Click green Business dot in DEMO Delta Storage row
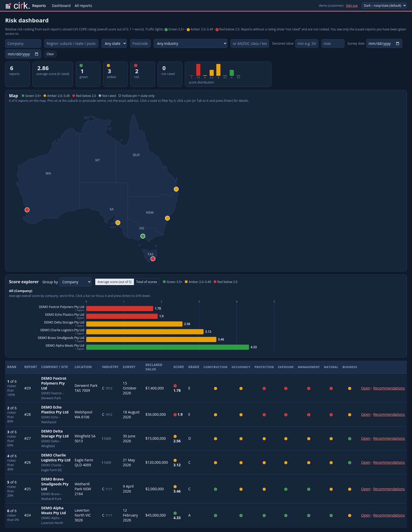Viewport: 412px width, 532px height. pos(350,439)
